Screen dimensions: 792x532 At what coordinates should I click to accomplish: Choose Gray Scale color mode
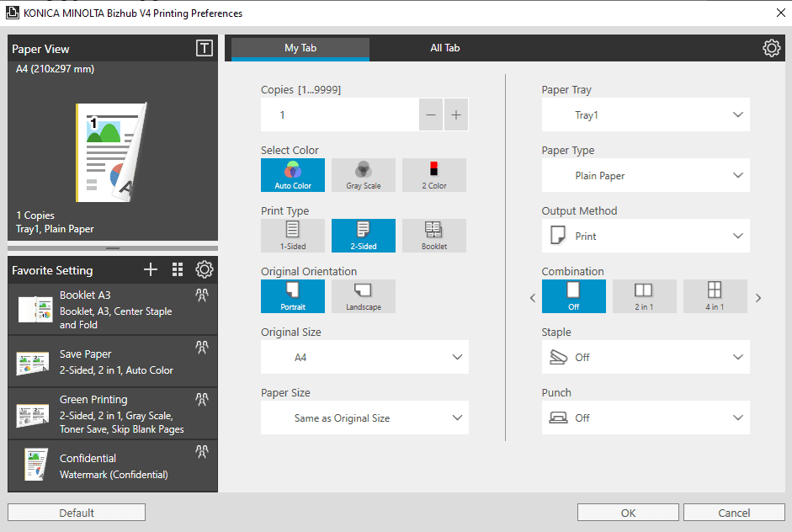click(364, 175)
